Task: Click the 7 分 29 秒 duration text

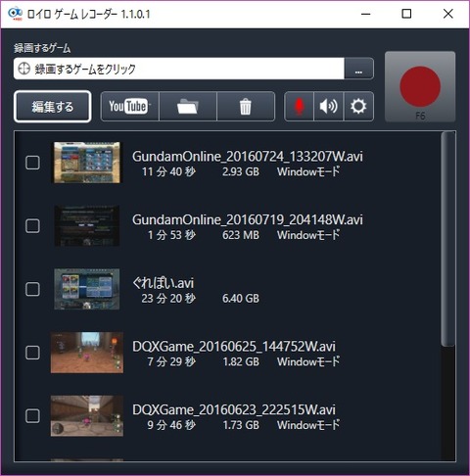Action: pos(171,361)
